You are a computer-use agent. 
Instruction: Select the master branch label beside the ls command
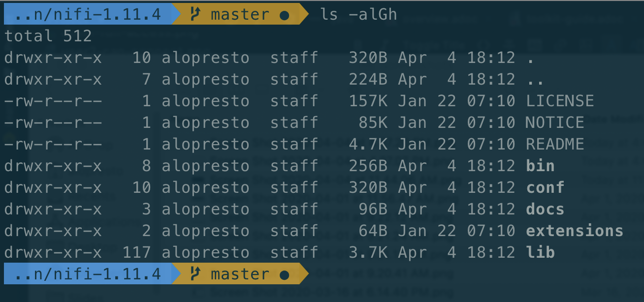tap(240, 14)
